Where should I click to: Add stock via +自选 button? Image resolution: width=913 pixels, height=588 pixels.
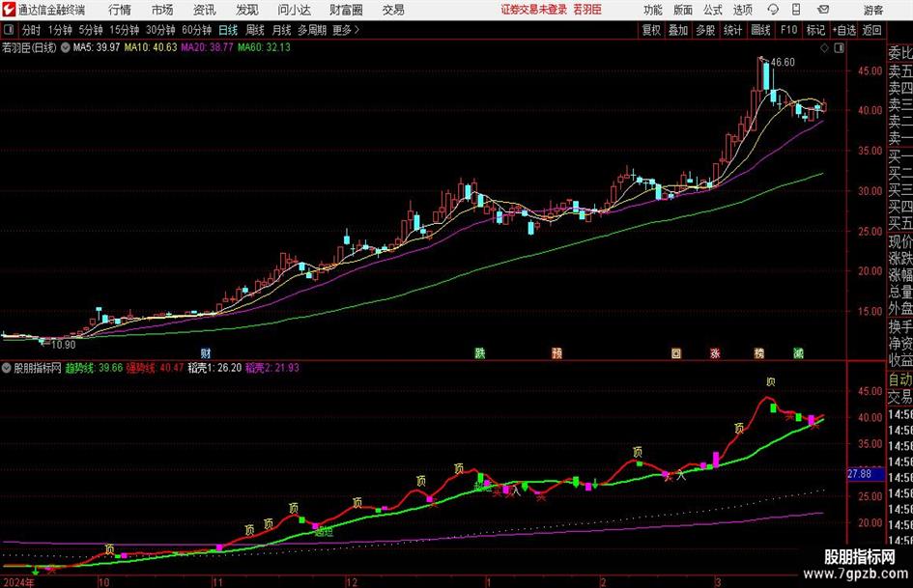844,30
